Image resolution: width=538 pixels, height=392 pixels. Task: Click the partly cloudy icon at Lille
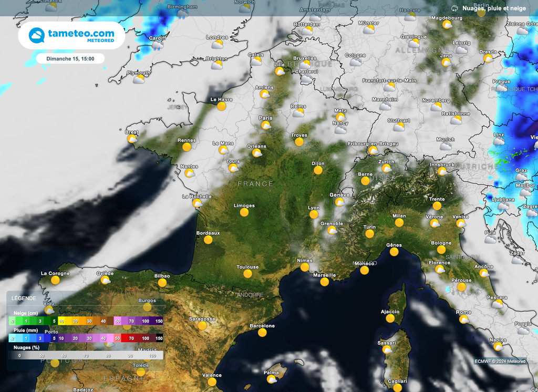point(279,70)
